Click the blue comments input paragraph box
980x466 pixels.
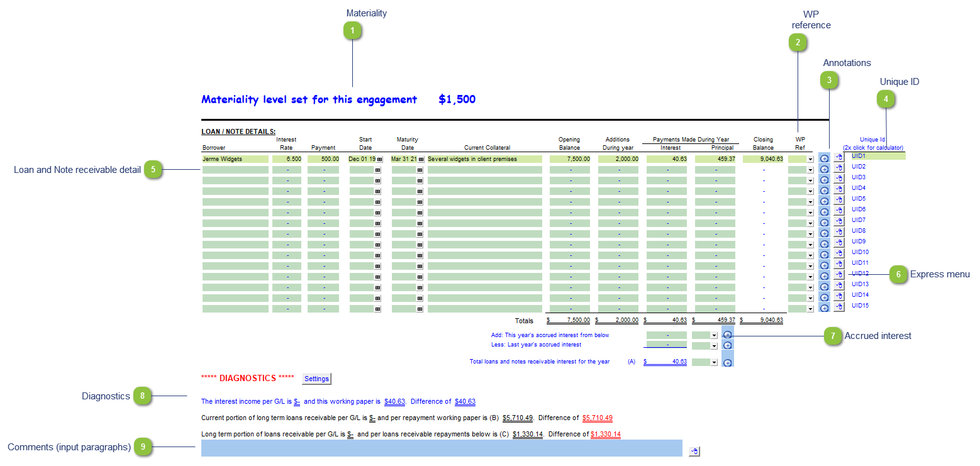[x=442, y=448]
